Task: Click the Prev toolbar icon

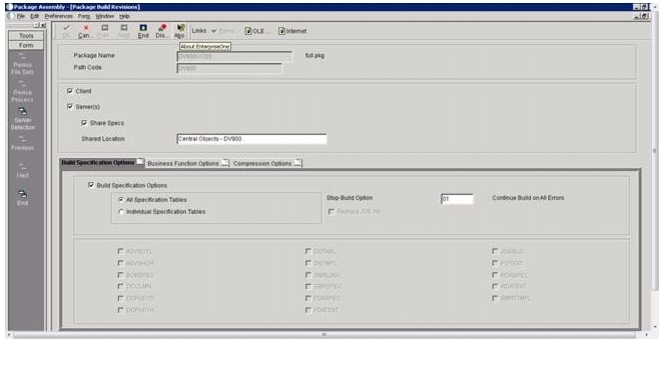Action: (x=104, y=31)
